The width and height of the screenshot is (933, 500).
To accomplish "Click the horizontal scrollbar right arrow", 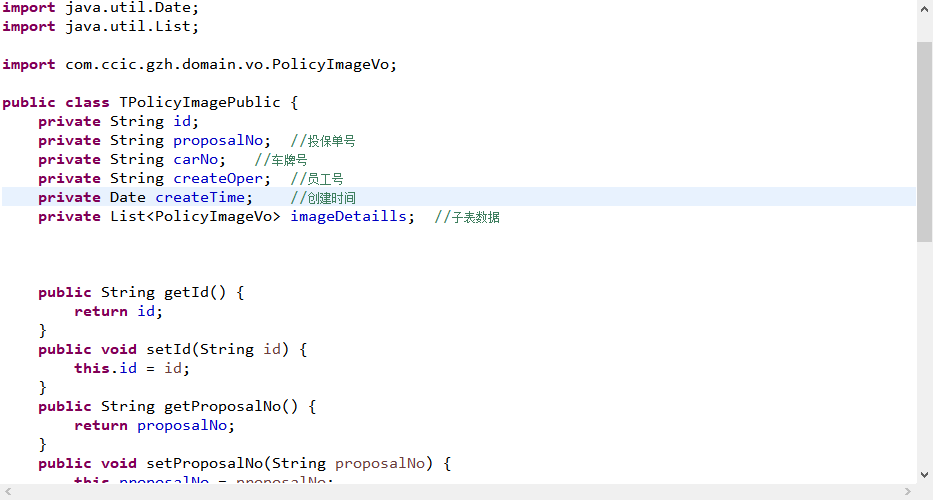I will [x=907, y=491].
